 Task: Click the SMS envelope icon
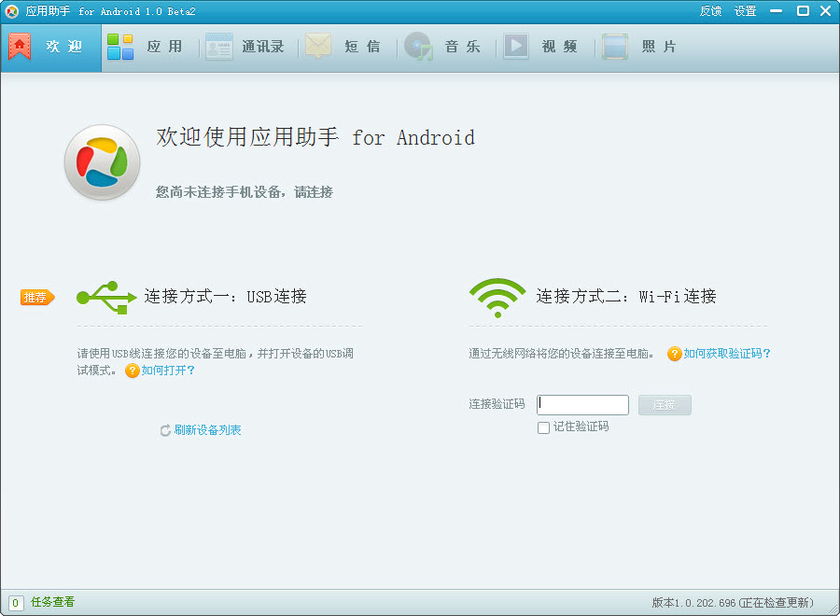coord(317,46)
